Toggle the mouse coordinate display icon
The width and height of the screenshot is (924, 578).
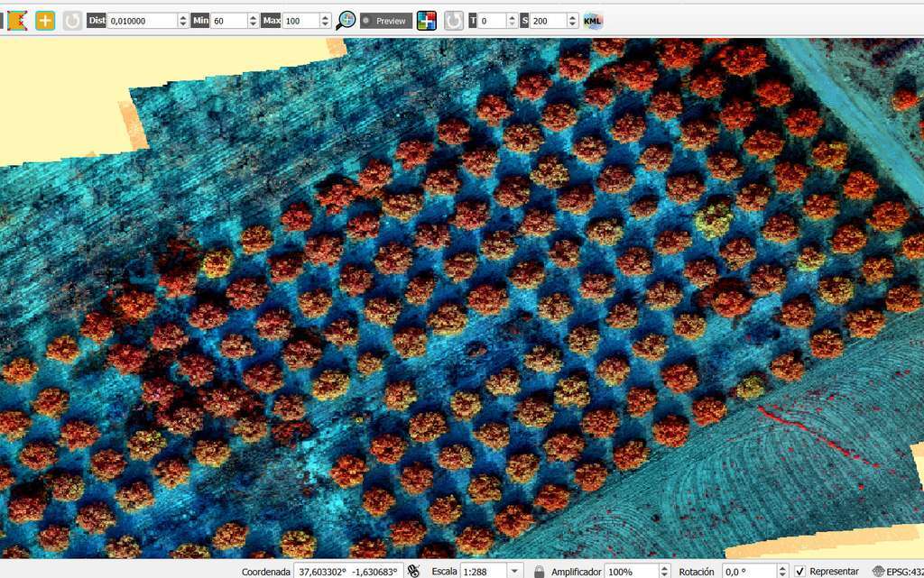(x=413, y=571)
